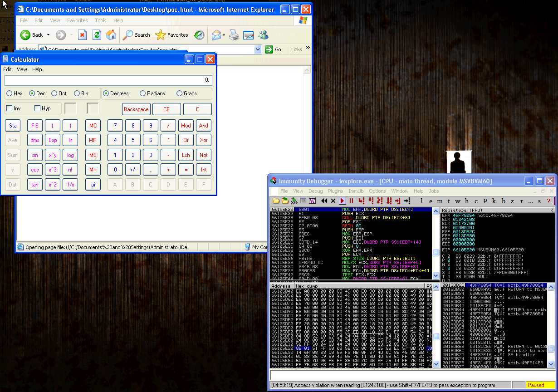Viewport: 558px width, 392px height.
Task: Select the Dec radio button in Calculator
Action: point(32,93)
